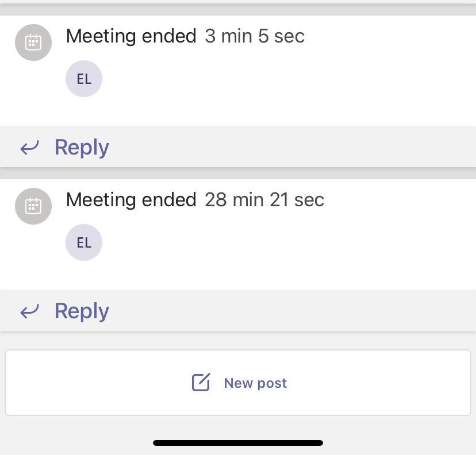Tap the blank right end of the New post box
476x455 pixels.
pyautogui.click(x=414, y=383)
